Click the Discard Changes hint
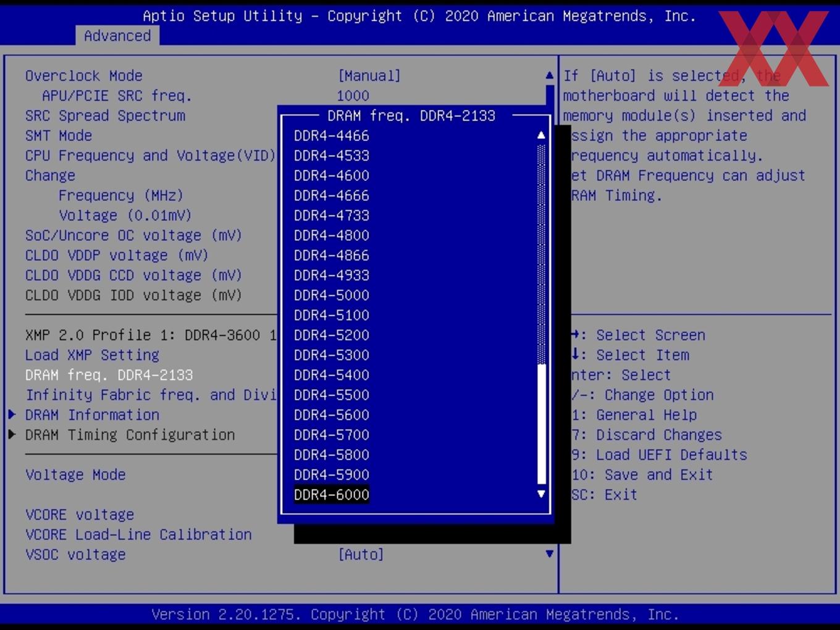The width and height of the screenshot is (840, 630). tap(647, 435)
